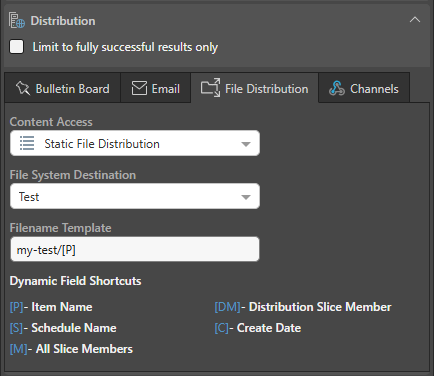Screen dimensions: 434x376
Task: Click the File Distribution folder icon
Action: (x=210, y=88)
